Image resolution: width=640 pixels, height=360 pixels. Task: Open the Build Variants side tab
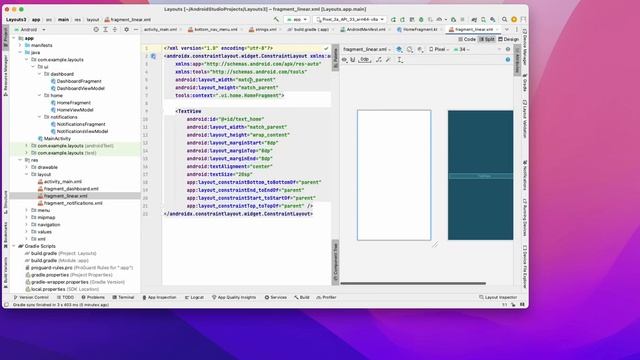click(x=6, y=272)
